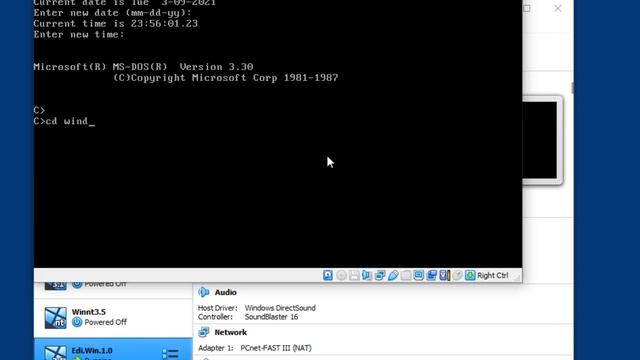Viewport: 640px width, 360px height.
Task: Click the Audio speaker icon in details pane
Action: tap(204, 292)
